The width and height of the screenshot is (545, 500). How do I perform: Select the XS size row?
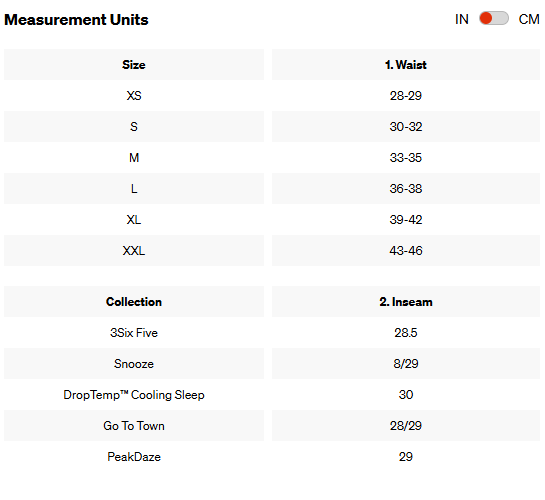272,96
